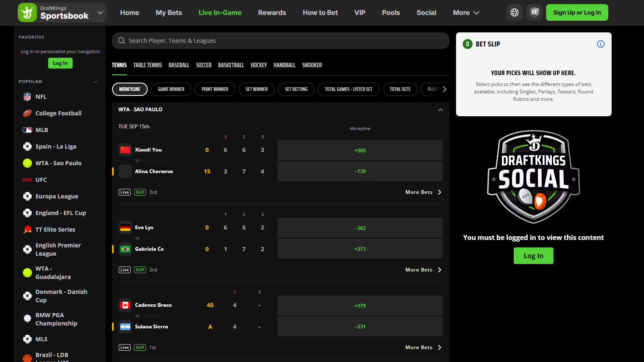Show more market filters with the arrow
This screenshot has height=362, width=644.
444,89
